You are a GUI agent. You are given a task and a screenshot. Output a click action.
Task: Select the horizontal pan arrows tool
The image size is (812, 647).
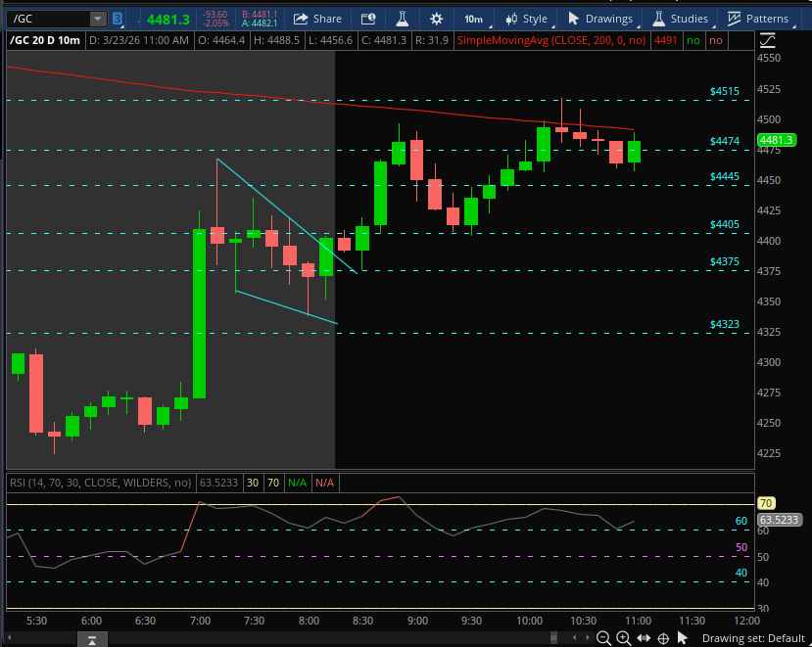[x=644, y=638]
